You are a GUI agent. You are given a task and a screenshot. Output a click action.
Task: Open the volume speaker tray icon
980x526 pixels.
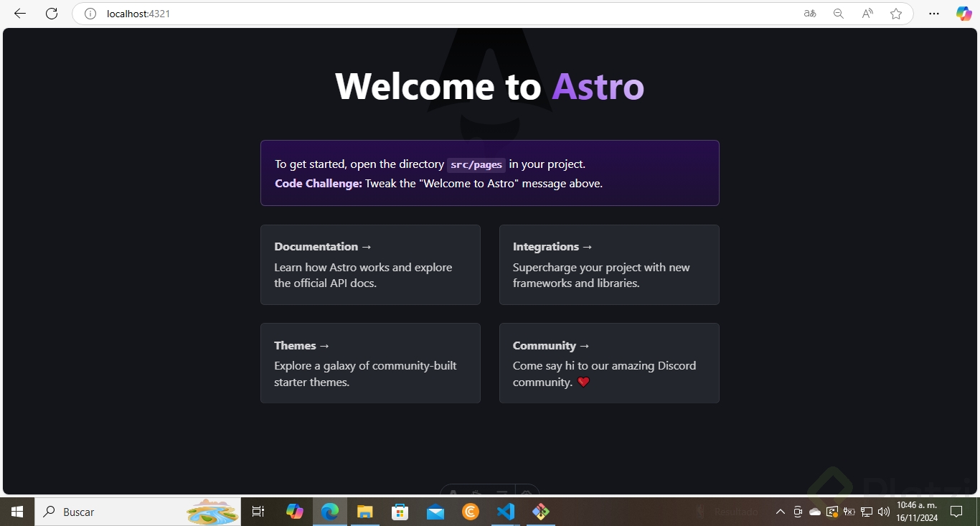884,512
